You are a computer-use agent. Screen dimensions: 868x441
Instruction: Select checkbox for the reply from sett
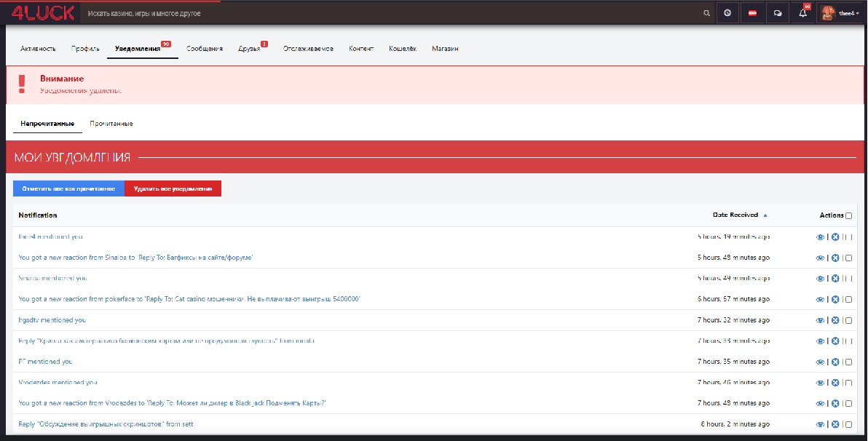tap(849, 424)
